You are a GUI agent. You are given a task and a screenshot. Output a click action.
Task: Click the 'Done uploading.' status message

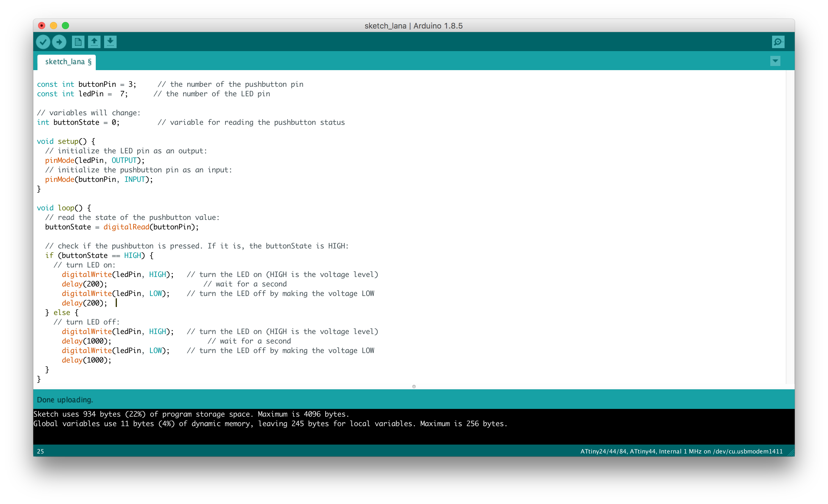(x=65, y=400)
